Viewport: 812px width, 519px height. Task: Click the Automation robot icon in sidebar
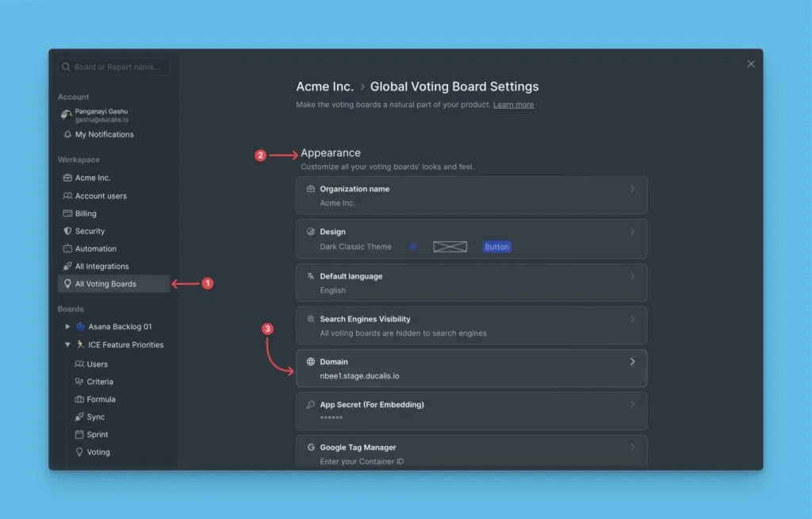point(67,248)
